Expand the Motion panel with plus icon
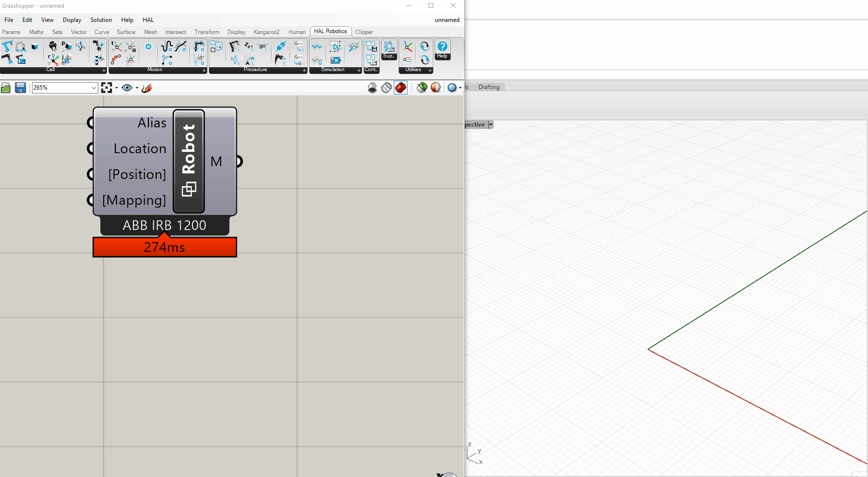Image resolution: width=868 pixels, height=477 pixels. coord(204,71)
